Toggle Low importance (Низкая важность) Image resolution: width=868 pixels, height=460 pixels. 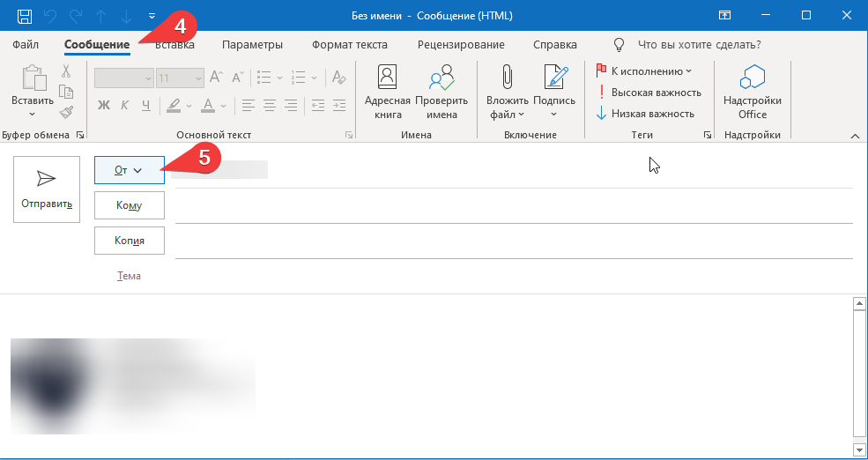coord(645,114)
